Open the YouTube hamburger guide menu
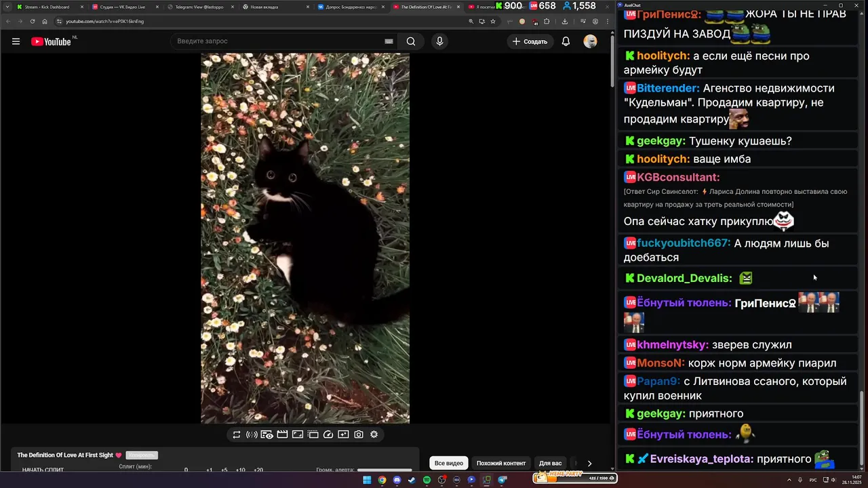This screenshot has height=488, width=868. pyautogui.click(x=16, y=41)
